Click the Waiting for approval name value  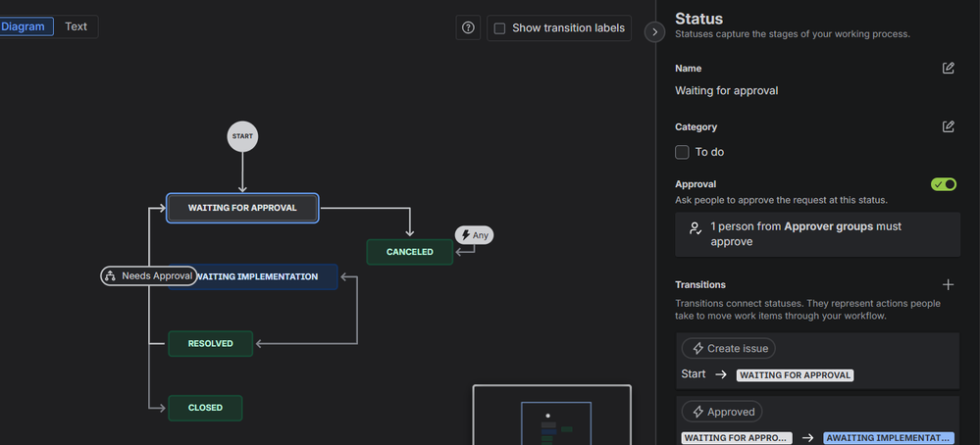pyautogui.click(x=726, y=90)
